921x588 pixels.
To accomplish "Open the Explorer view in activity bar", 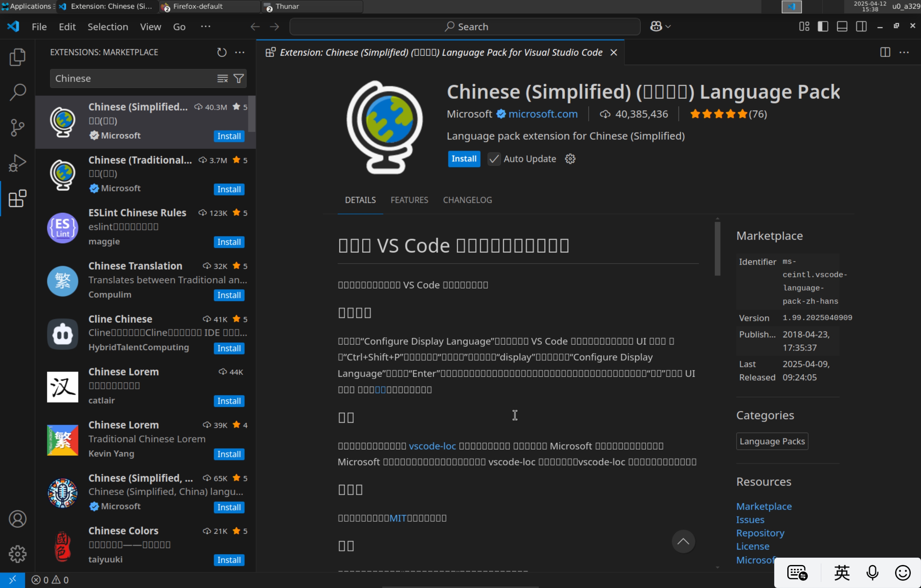I will [17, 57].
